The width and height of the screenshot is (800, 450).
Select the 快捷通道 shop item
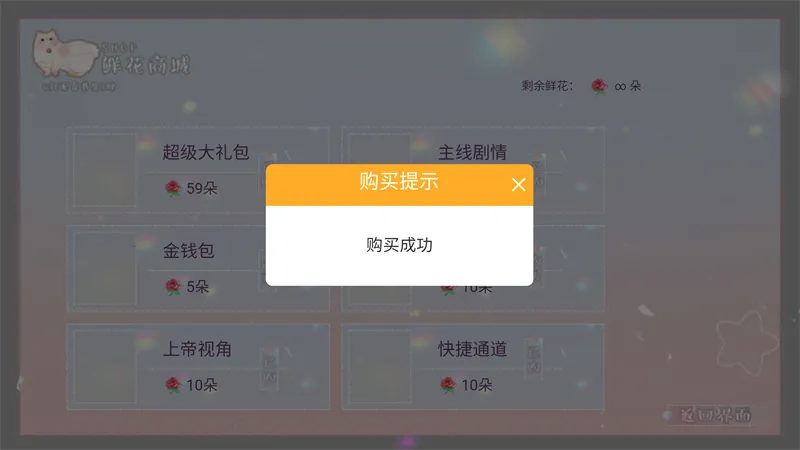click(473, 366)
